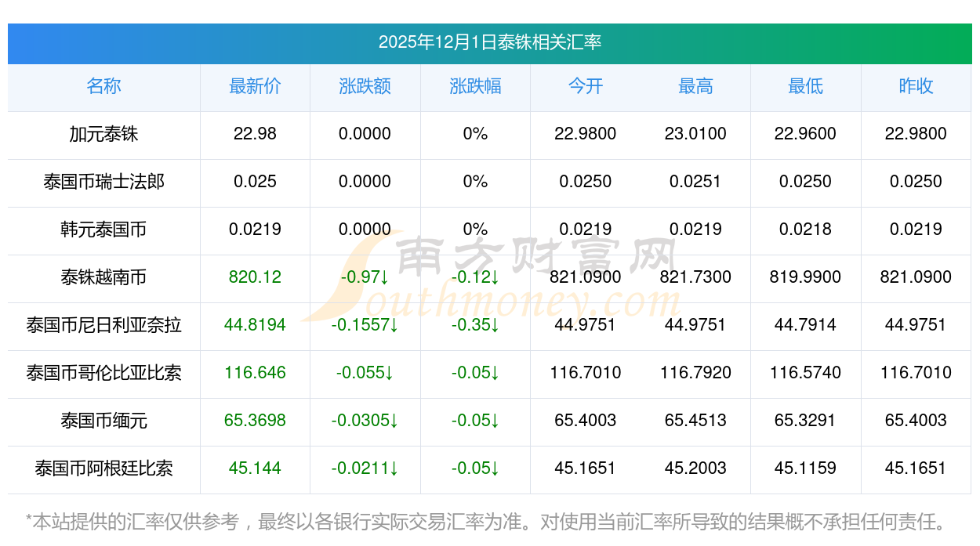Image resolution: width=980 pixels, height=546 pixels.
Task: Click the 泰国币缅元 currency pair name
Action: pos(103,421)
